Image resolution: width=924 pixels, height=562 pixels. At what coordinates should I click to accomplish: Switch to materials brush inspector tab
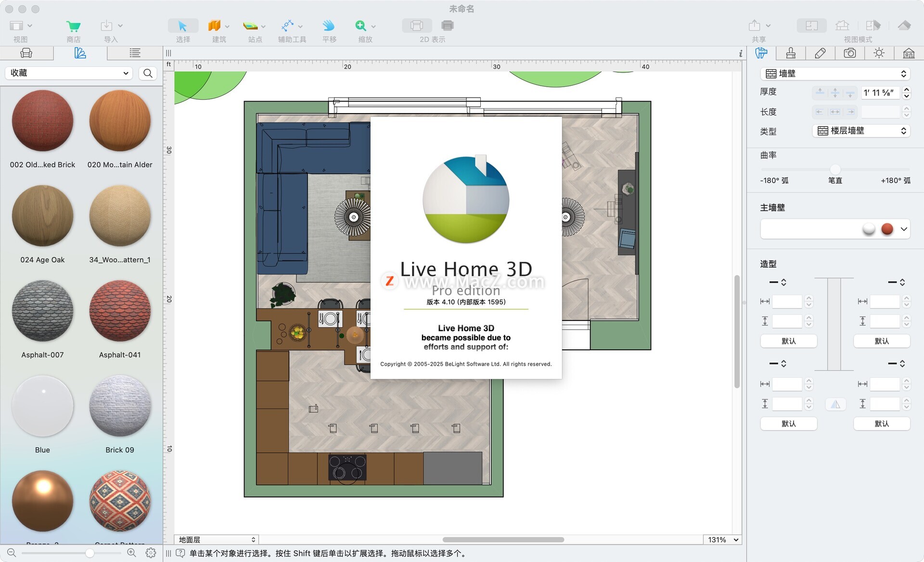pyautogui.click(x=791, y=53)
